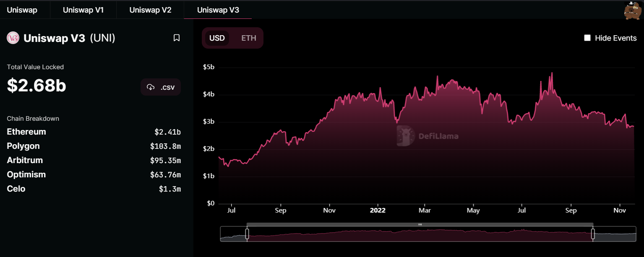The image size is (644, 257).
Task: Switch chart denomination to ETH
Action: click(248, 38)
